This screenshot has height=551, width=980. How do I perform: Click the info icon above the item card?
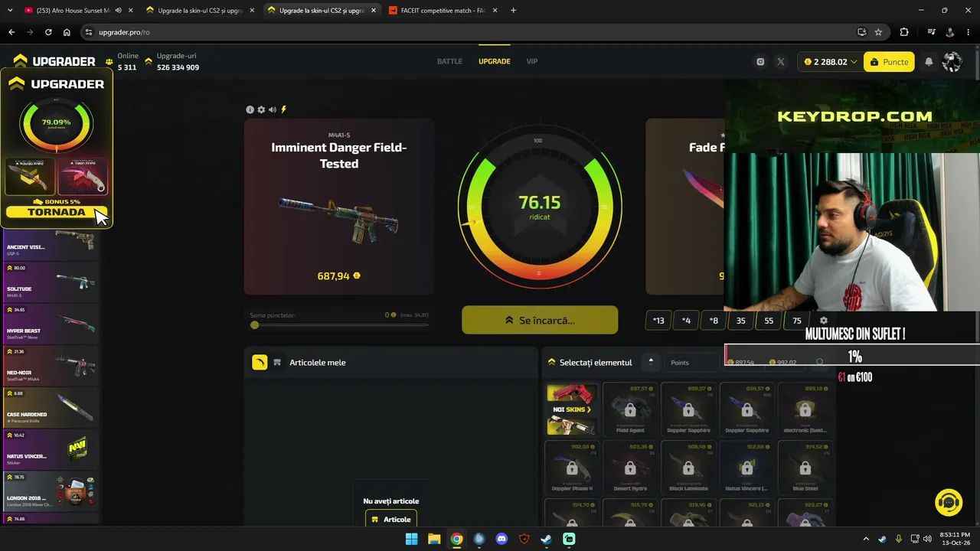(250, 109)
